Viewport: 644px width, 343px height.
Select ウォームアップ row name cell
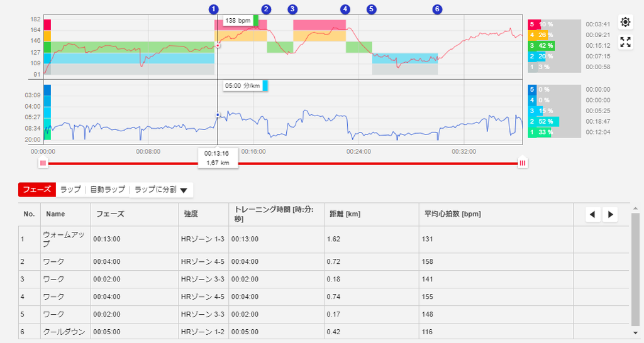click(65, 239)
